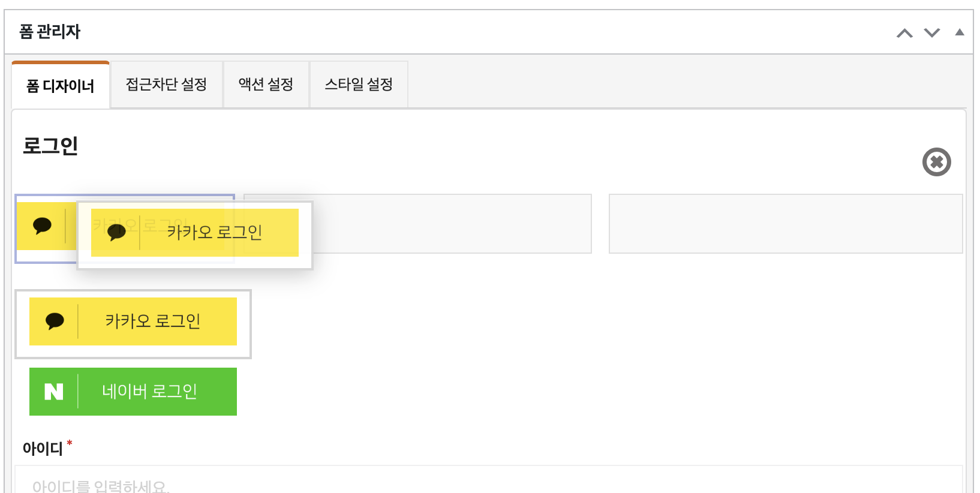Click the white N icon on the Naver button
This screenshot has width=980, height=493.
coord(54,392)
